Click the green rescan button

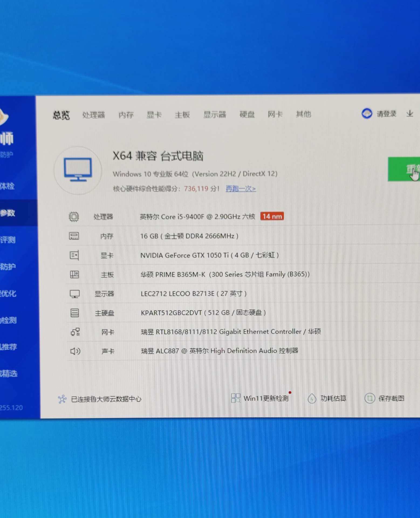404,169
